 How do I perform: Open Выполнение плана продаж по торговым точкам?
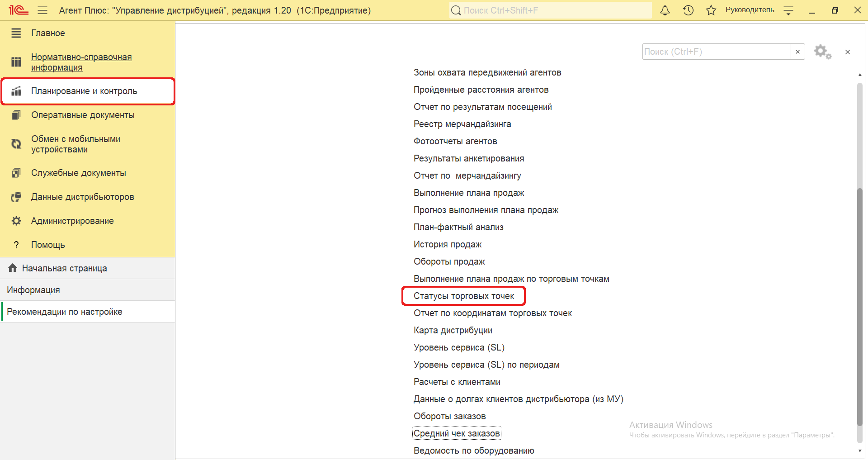[511, 279]
